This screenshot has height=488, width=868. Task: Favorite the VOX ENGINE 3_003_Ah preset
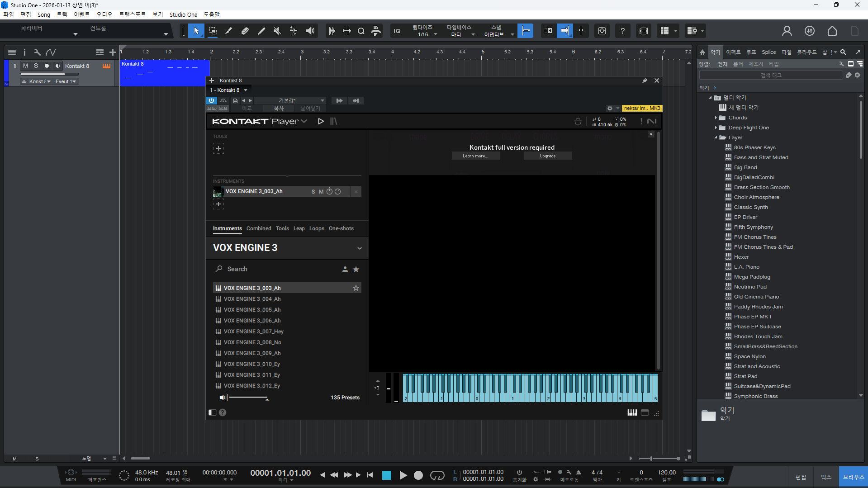356,288
